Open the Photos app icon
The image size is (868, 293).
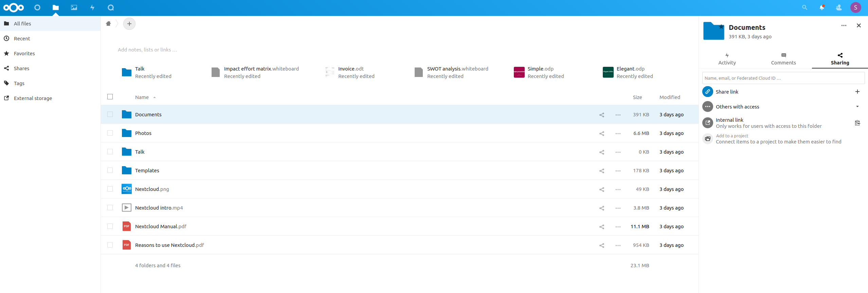(74, 7)
